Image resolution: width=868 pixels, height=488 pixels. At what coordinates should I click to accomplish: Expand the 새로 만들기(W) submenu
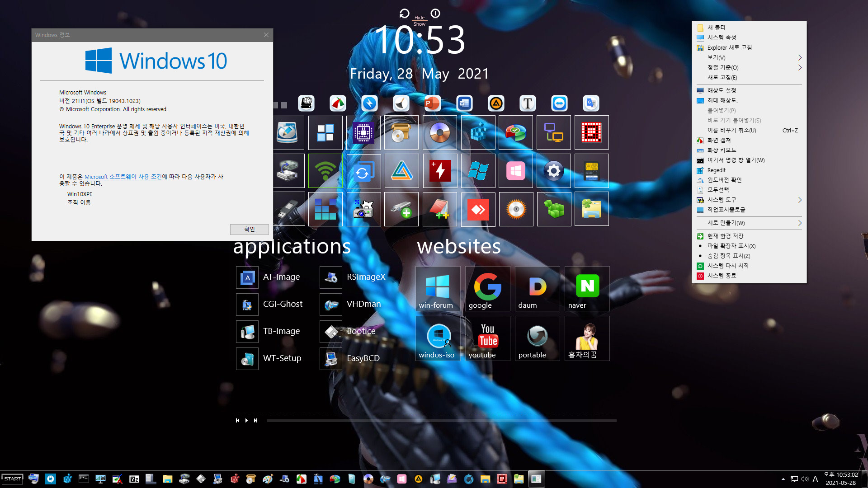tap(749, 223)
